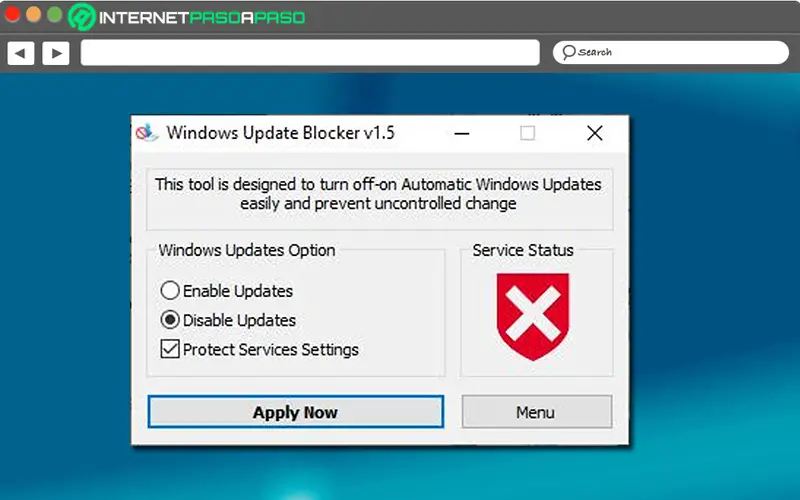This screenshot has width=800, height=500.
Task: Click the magnifier icon in the search box
Action: click(568, 52)
